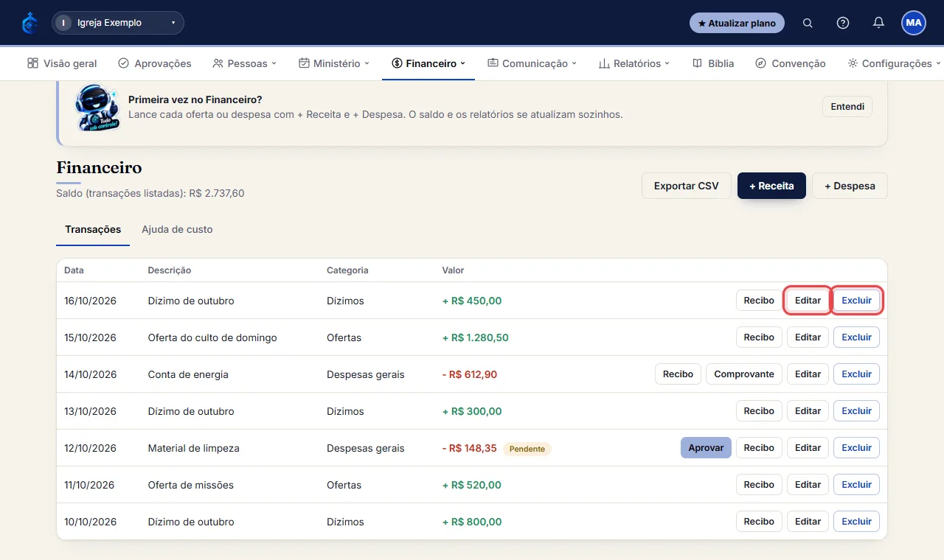Open the notifications bell icon

878,23
